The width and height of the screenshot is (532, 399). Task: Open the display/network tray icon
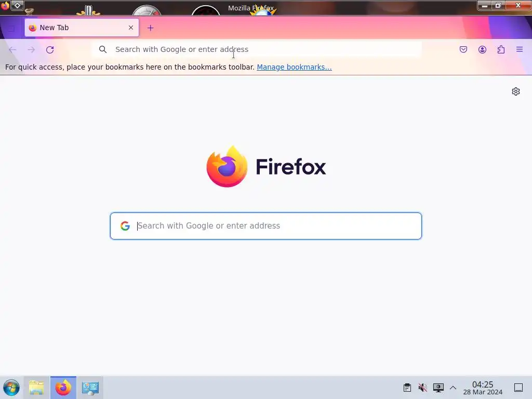click(438, 388)
